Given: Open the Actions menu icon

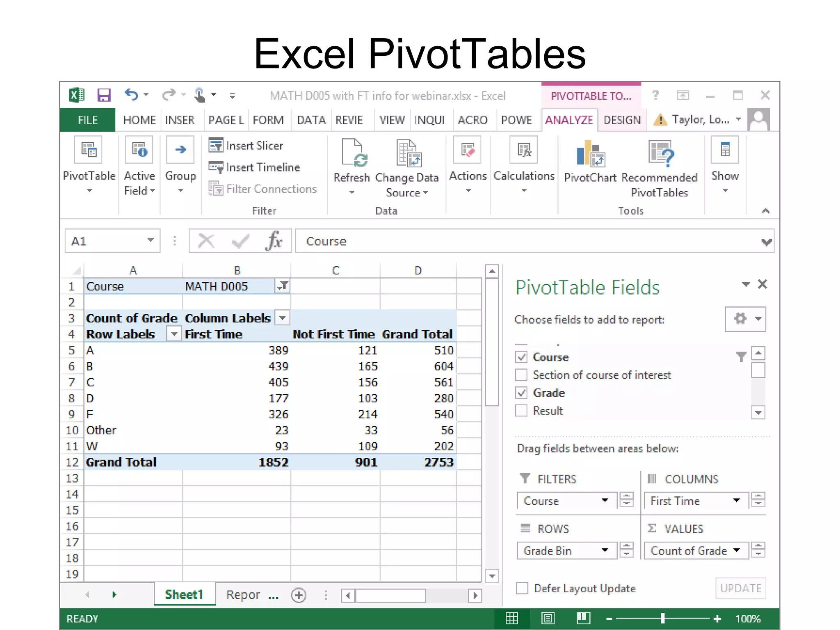Looking at the screenshot, I should coord(468,149).
